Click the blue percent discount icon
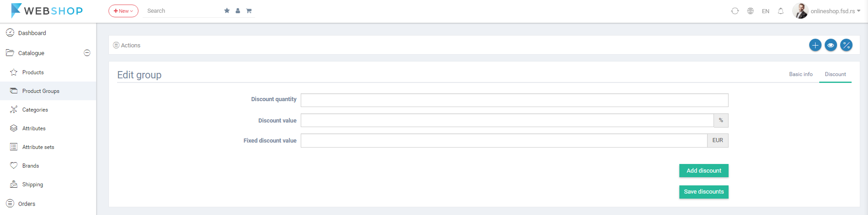The width and height of the screenshot is (868, 215). (x=846, y=45)
